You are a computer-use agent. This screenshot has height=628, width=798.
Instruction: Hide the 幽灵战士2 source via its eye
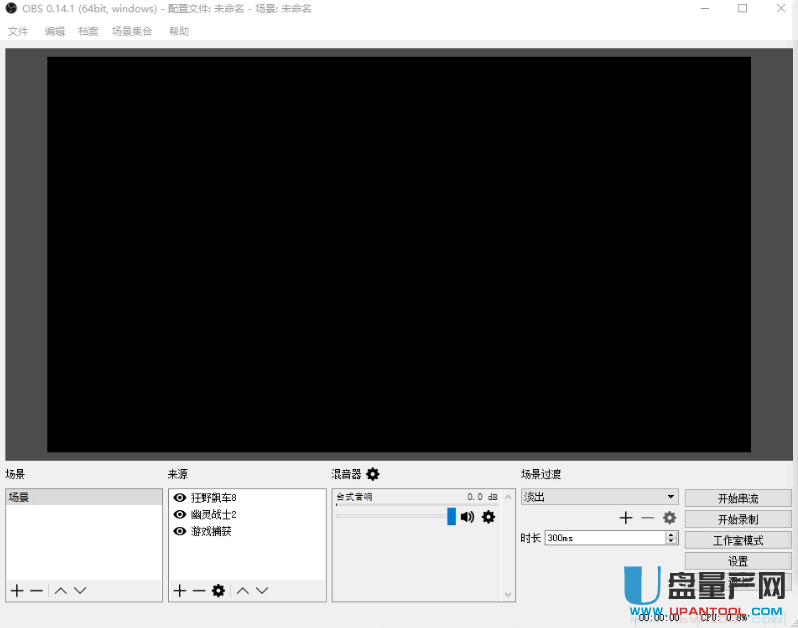click(180, 514)
